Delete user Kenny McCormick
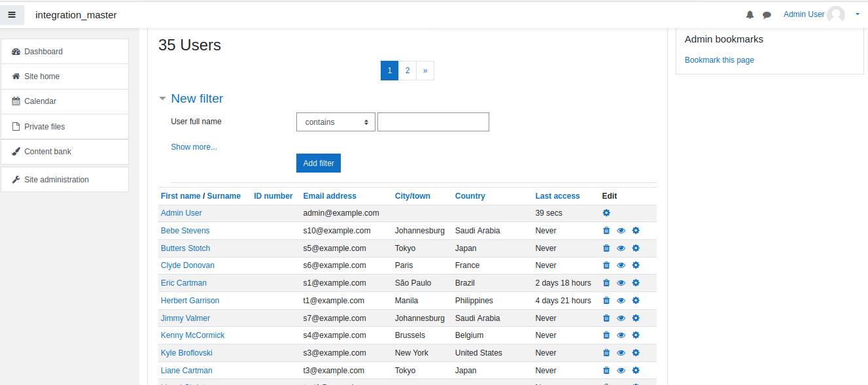The height and width of the screenshot is (385, 868). point(606,335)
